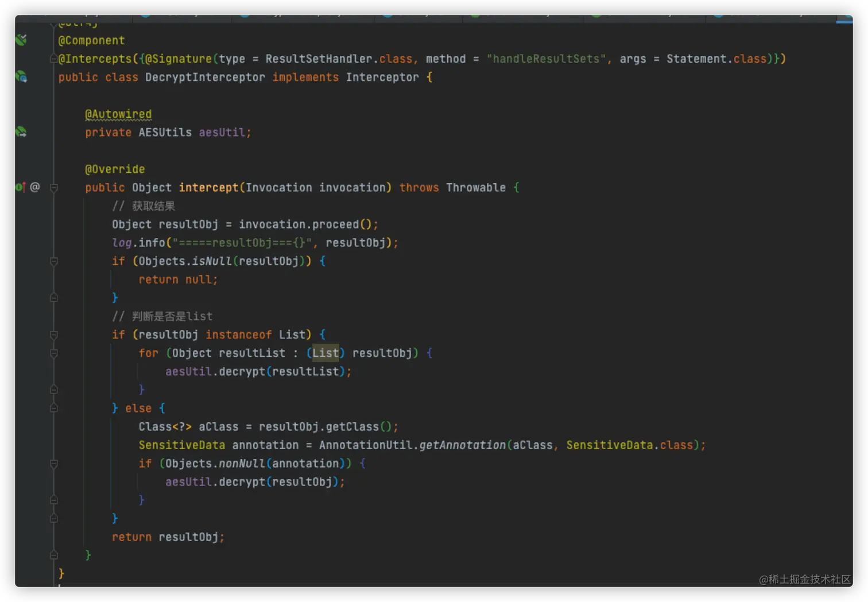Click the else keyword
This screenshot has height=602, width=868.
[x=138, y=408]
